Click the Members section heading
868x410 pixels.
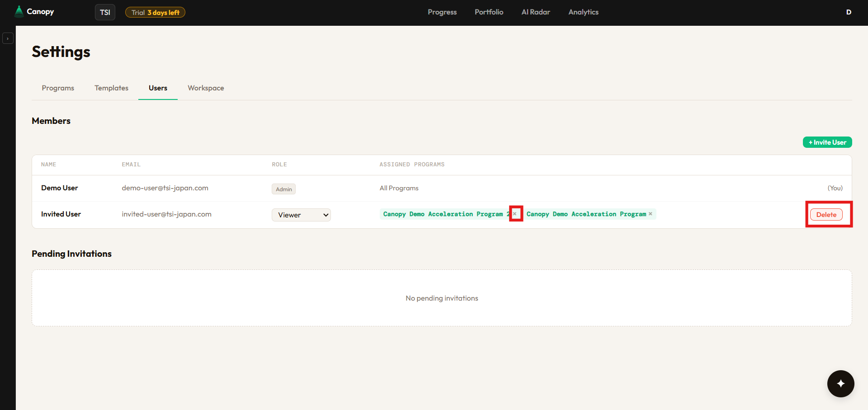pos(51,121)
